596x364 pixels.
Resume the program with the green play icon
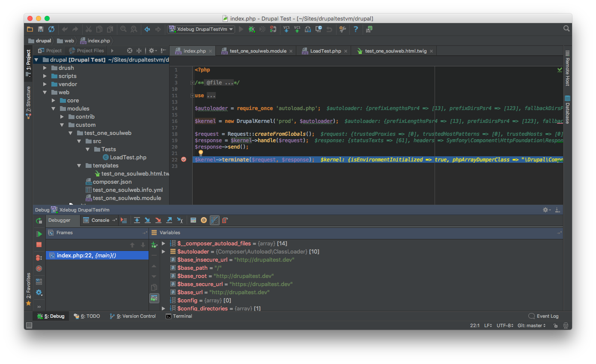[x=39, y=234]
